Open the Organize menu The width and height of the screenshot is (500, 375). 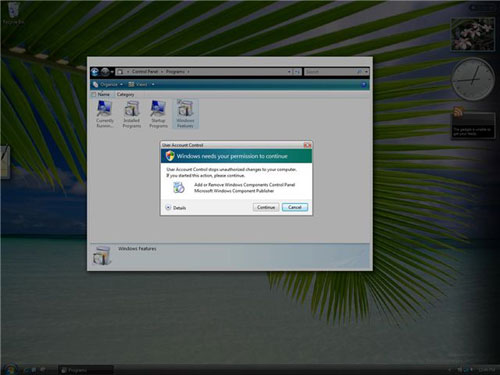click(108, 84)
